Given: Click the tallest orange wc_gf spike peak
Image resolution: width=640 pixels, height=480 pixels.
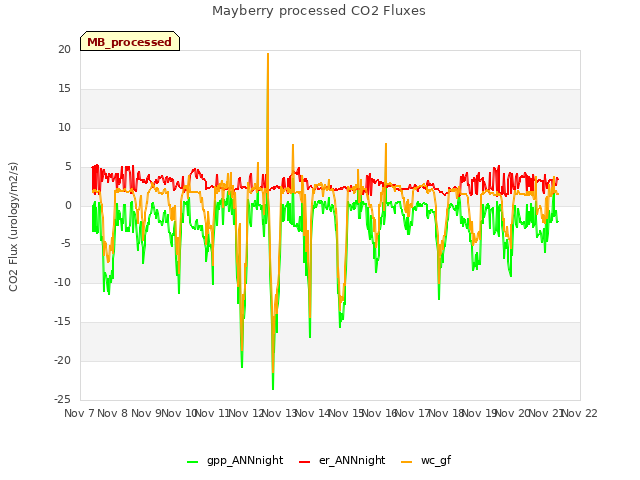Looking at the screenshot, I should 268,54.
